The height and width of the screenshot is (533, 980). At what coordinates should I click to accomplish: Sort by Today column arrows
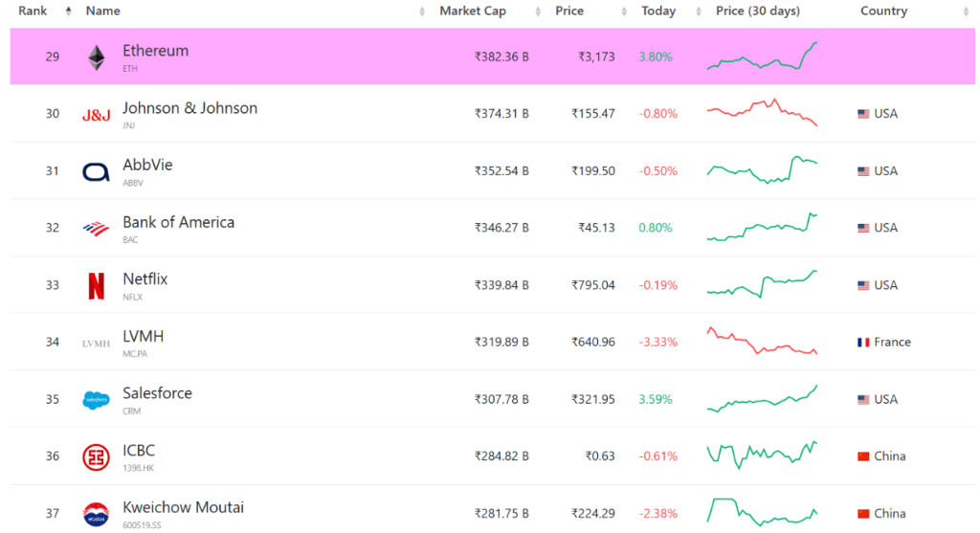pyautogui.click(x=699, y=11)
